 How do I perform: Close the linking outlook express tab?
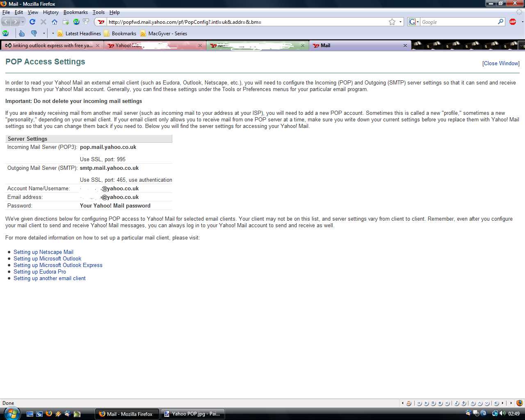pos(98,46)
